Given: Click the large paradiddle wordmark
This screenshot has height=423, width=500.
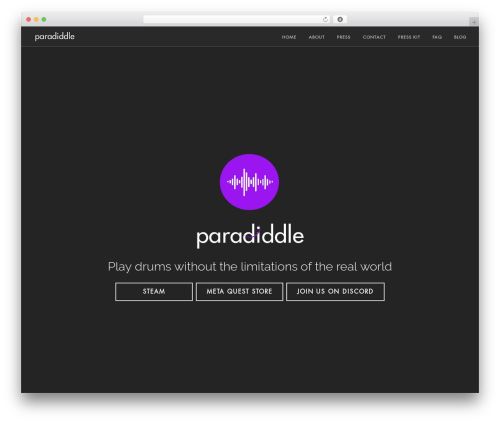Looking at the screenshot, I should [x=250, y=236].
